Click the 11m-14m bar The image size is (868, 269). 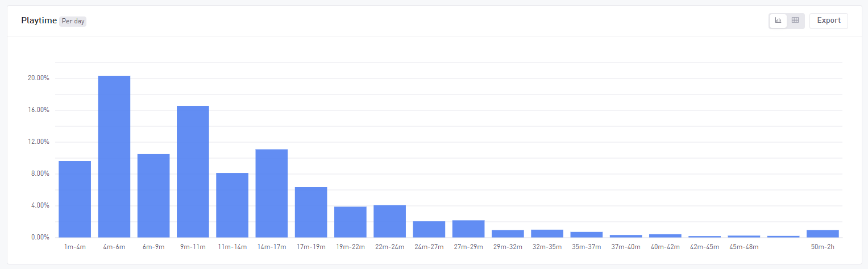pyautogui.click(x=232, y=205)
